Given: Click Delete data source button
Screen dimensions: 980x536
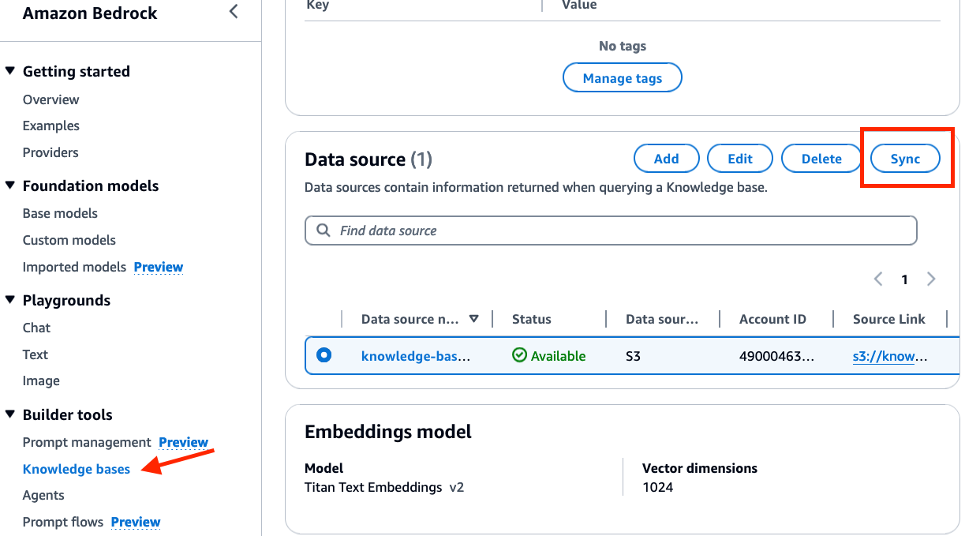Looking at the screenshot, I should coord(821,159).
